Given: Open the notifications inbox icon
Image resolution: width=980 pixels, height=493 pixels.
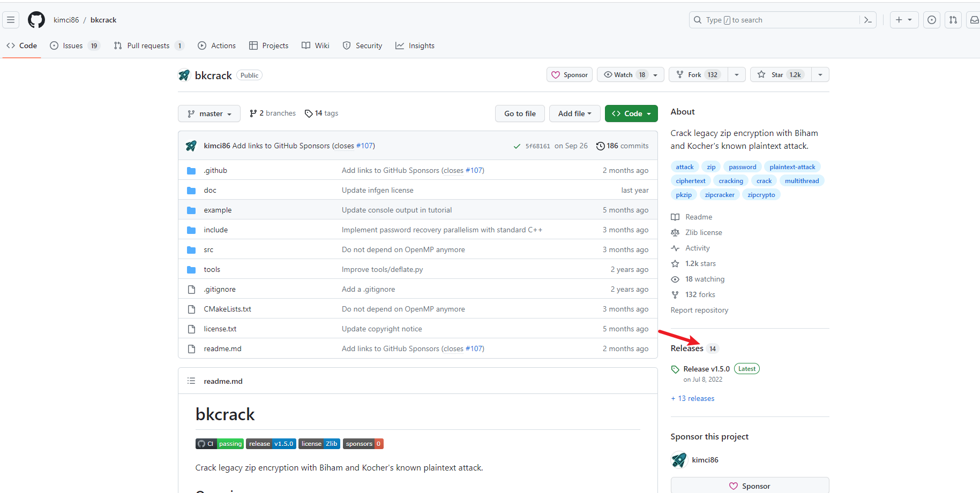Looking at the screenshot, I should coord(974,20).
